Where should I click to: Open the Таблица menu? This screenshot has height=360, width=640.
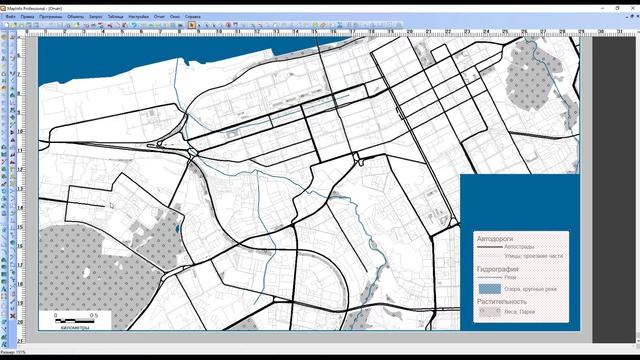(x=116, y=17)
